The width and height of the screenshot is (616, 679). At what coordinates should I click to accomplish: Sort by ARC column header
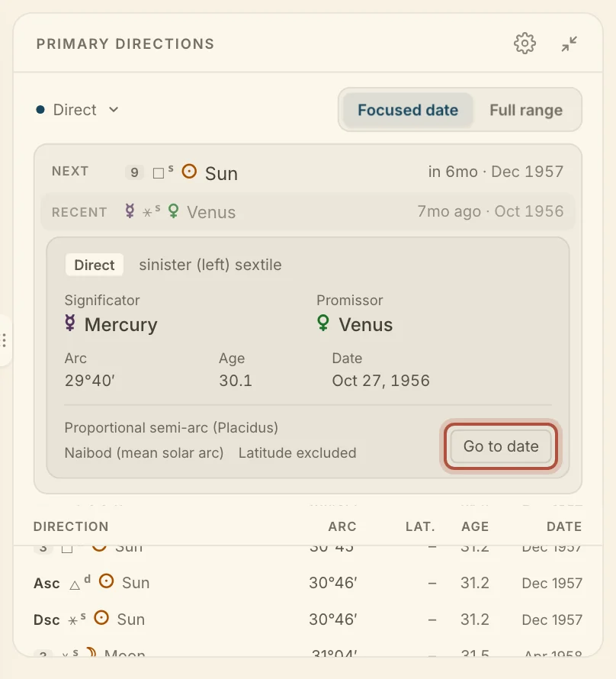(x=342, y=526)
